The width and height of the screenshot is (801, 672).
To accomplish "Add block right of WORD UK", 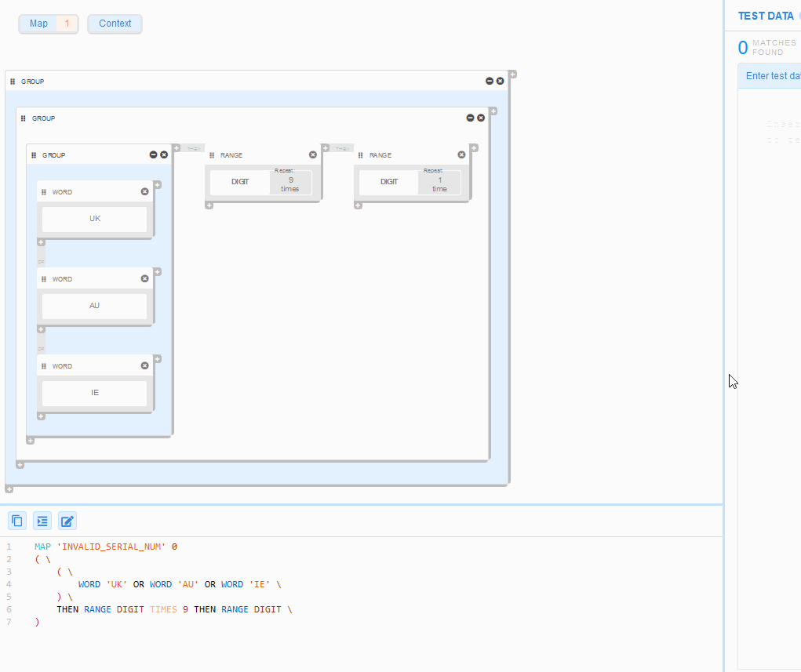I will [x=158, y=185].
